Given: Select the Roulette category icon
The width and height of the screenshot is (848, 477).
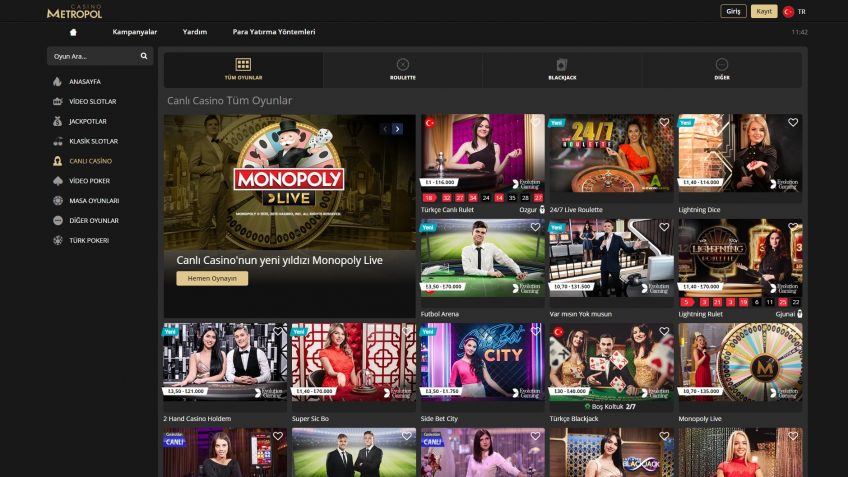Looking at the screenshot, I should pyautogui.click(x=403, y=65).
